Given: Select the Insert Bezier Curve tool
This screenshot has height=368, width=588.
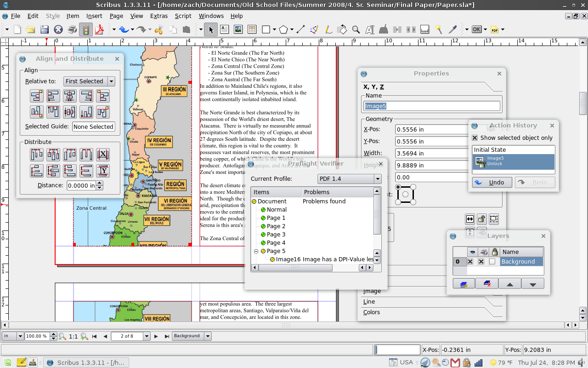Looking at the screenshot, I should pyautogui.click(x=313, y=29).
